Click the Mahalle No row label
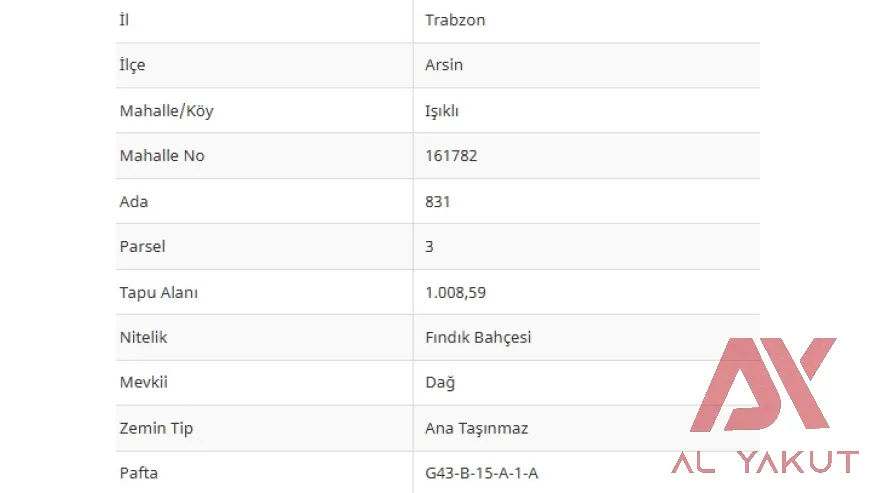Screen dimensions: 876x493 point(162,156)
